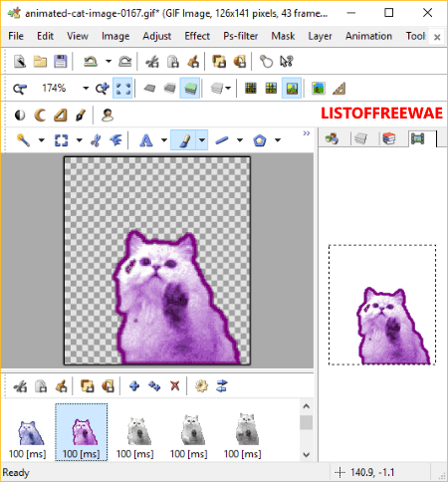Save the GIF with the floppy icon
This screenshot has height=482, width=448.
pos(60,62)
